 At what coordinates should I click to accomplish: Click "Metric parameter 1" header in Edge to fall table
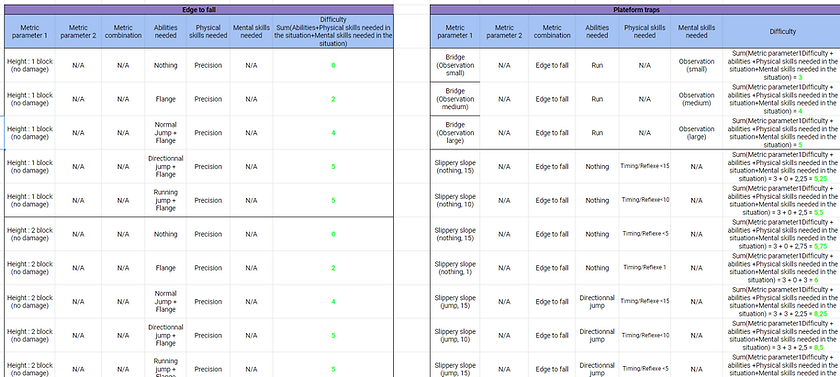coord(30,32)
